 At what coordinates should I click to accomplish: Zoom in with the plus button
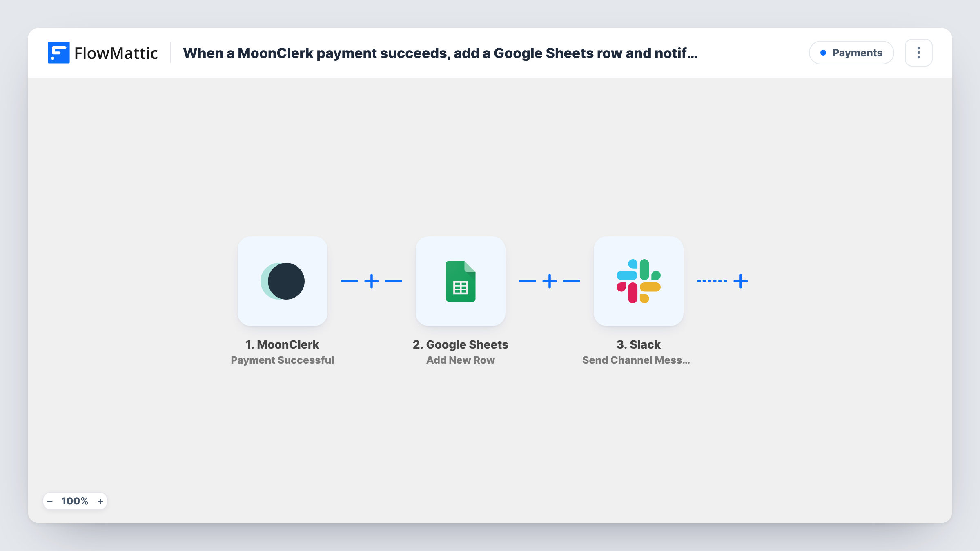pyautogui.click(x=100, y=501)
